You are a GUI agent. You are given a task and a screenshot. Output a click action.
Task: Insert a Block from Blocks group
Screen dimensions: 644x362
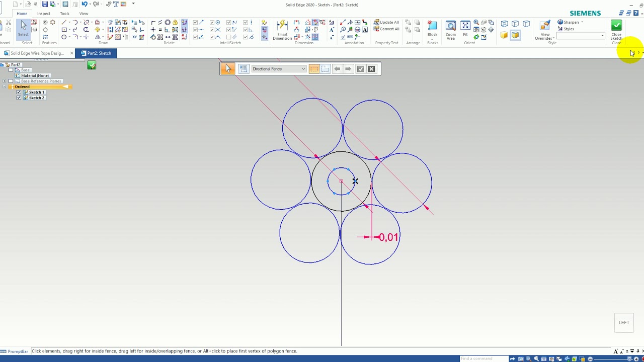click(x=432, y=29)
